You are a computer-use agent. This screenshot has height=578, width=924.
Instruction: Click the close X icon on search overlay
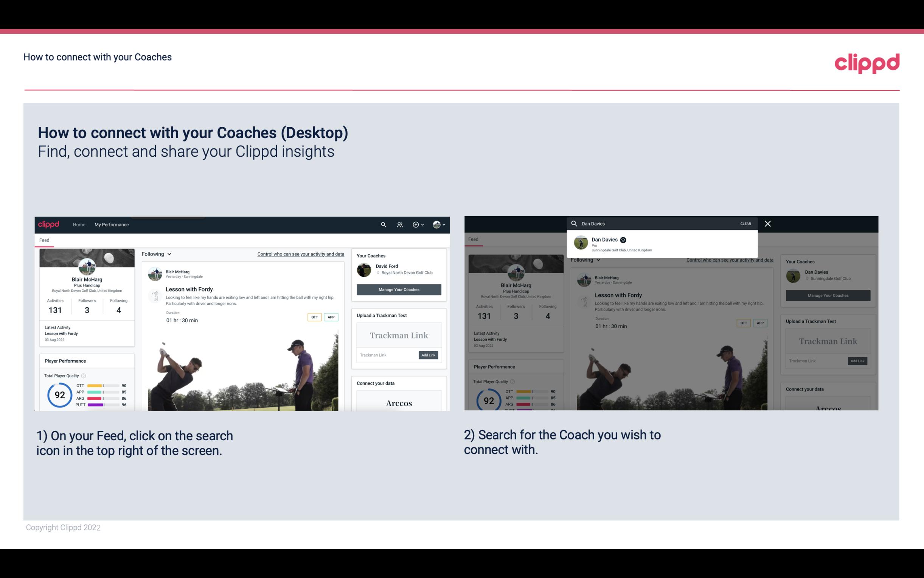coord(768,223)
